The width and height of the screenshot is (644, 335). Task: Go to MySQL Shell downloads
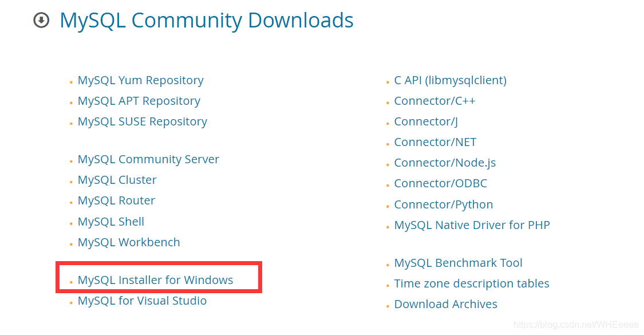click(x=111, y=222)
